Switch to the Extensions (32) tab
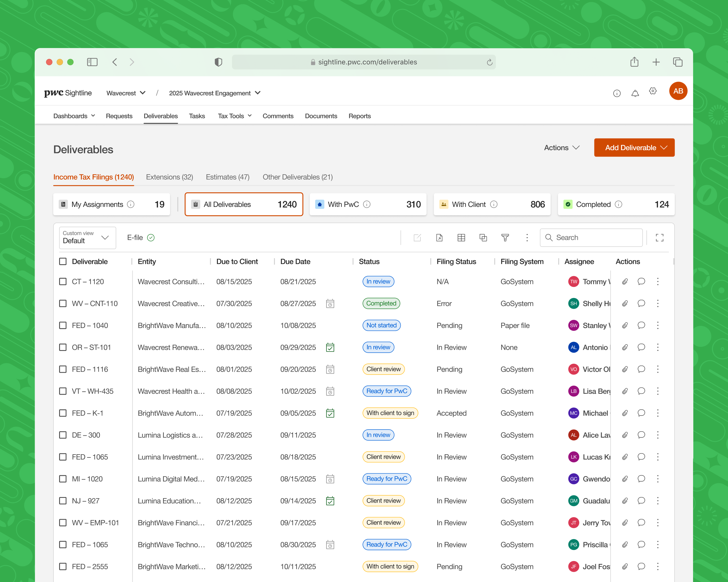Viewport: 728px width, 582px height. (169, 177)
